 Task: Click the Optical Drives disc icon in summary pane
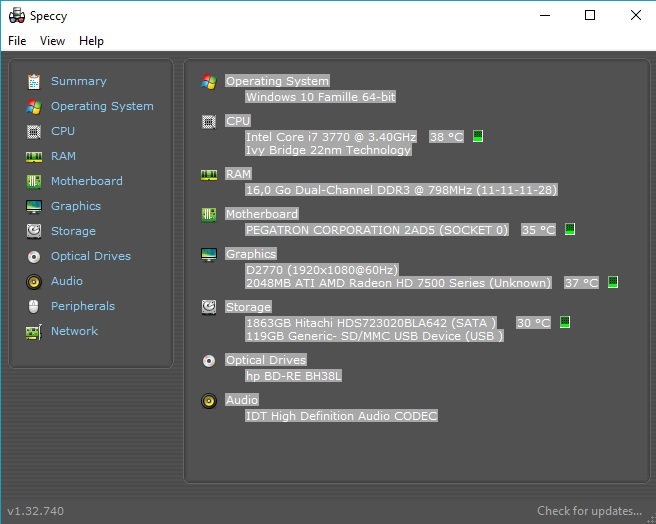209,360
